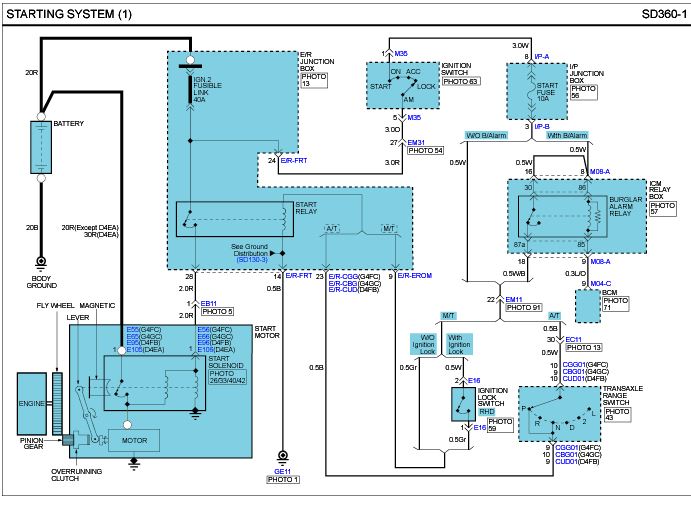Open PHOTO 54 under EM31
This screenshot has height=514, width=691.
pyautogui.click(x=425, y=151)
